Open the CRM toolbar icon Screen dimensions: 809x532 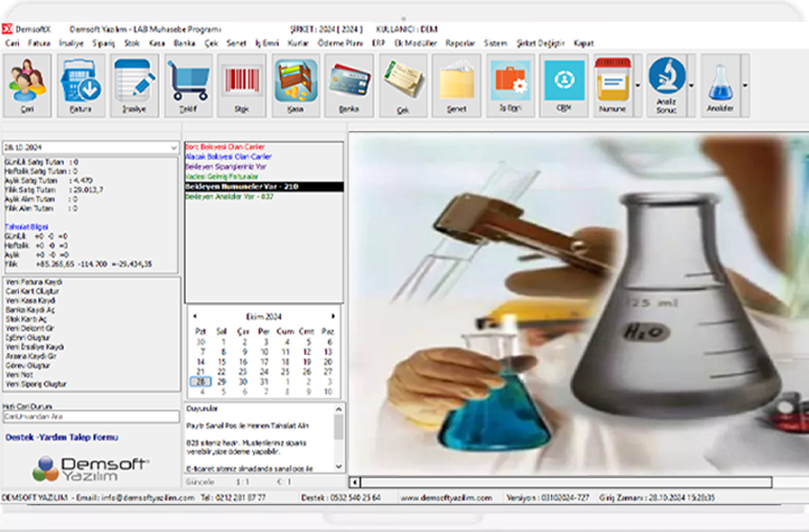point(563,85)
